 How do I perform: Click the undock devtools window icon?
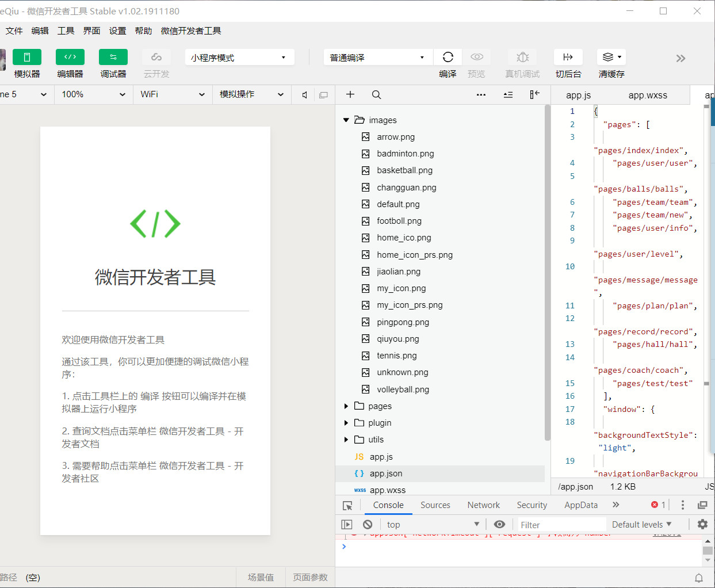point(702,505)
